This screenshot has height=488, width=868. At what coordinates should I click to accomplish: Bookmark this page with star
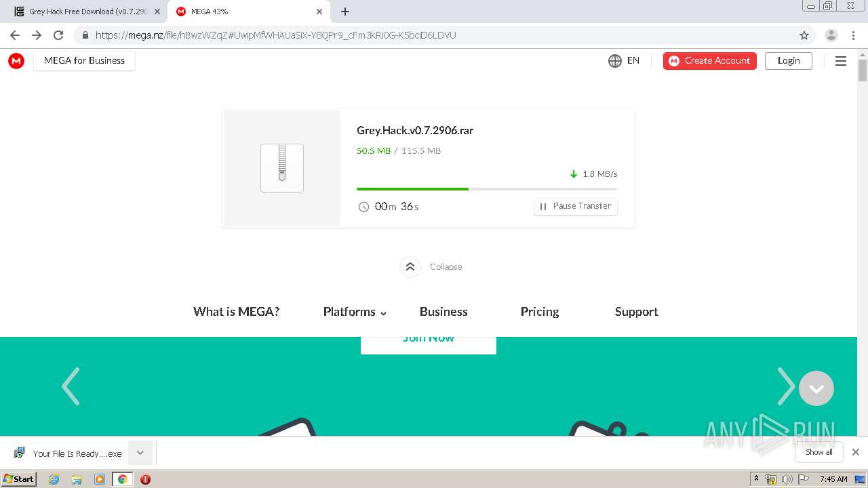[x=804, y=35]
